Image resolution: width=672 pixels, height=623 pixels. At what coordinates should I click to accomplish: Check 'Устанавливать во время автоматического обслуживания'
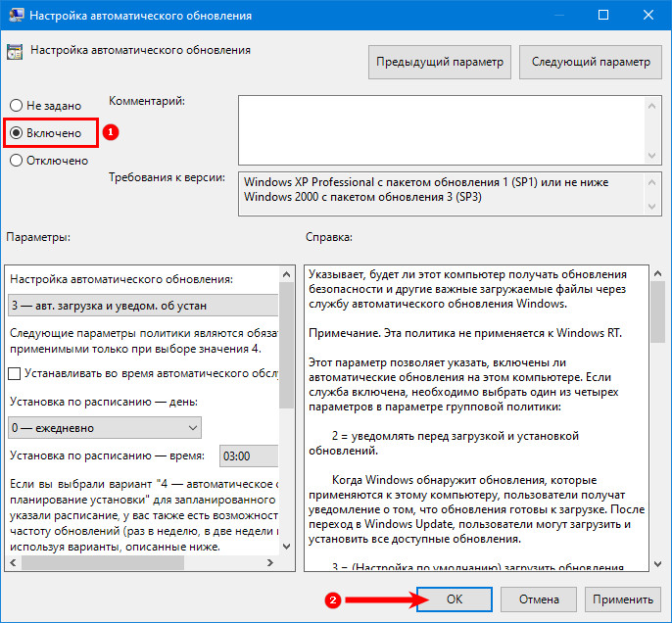click(x=14, y=373)
